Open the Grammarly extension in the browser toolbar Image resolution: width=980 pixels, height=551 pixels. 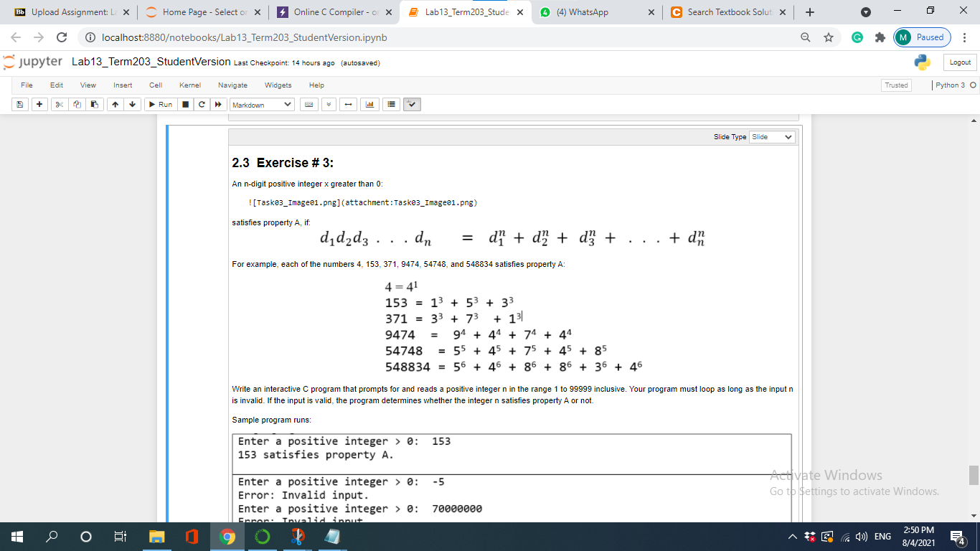click(857, 37)
